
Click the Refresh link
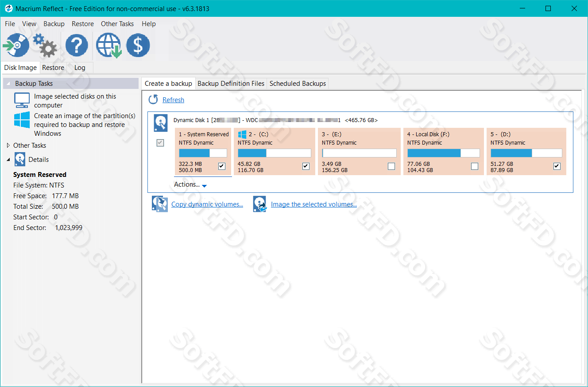coord(173,100)
